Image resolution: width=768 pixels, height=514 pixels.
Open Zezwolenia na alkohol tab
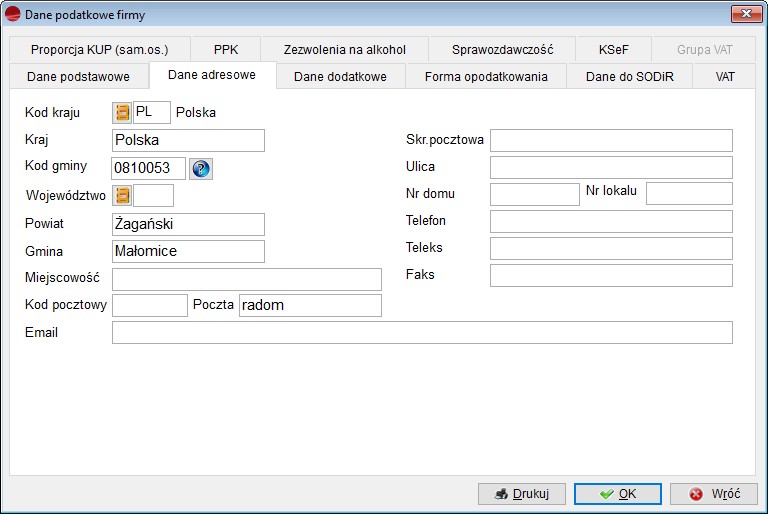(x=344, y=49)
